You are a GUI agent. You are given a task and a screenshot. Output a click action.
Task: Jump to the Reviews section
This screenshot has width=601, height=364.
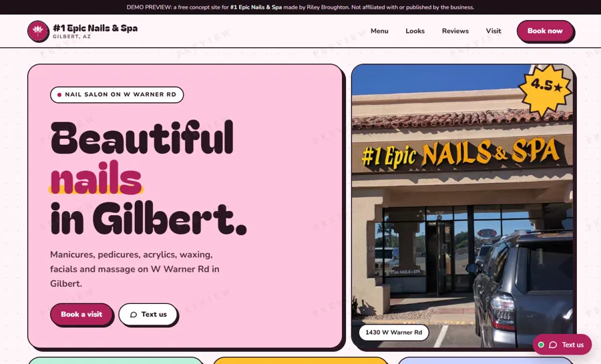[x=455, y=31]
